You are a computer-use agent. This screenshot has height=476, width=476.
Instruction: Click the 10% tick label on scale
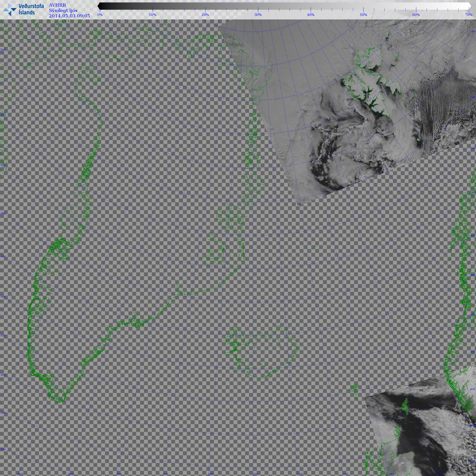[x=153, y=15]
